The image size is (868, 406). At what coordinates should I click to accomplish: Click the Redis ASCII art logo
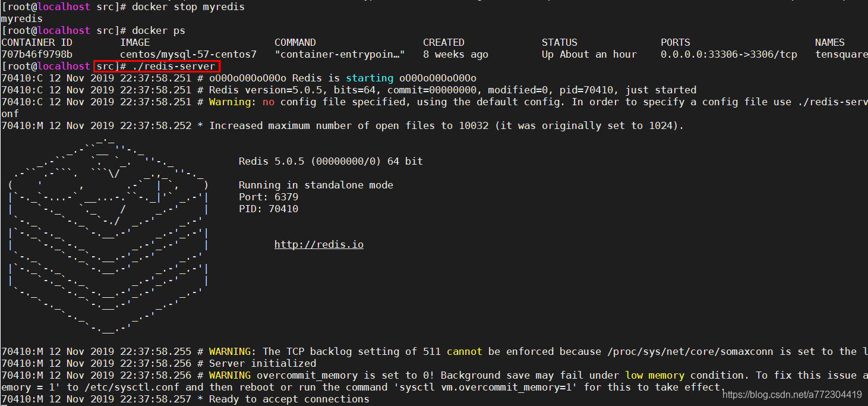click(x=108, y=235)
